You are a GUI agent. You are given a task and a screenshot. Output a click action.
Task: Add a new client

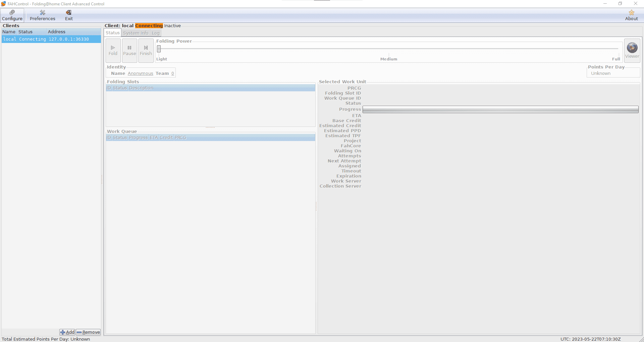67,332
